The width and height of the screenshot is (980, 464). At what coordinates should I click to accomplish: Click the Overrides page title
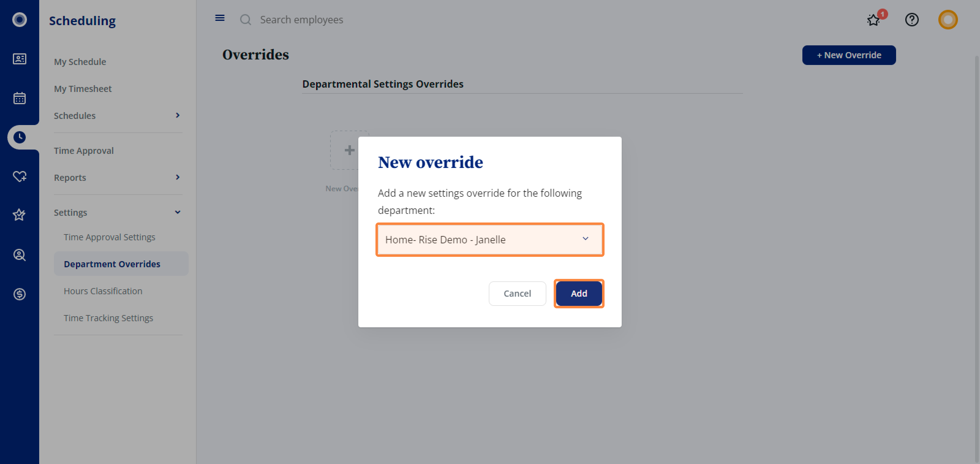[x=256, y=55]
